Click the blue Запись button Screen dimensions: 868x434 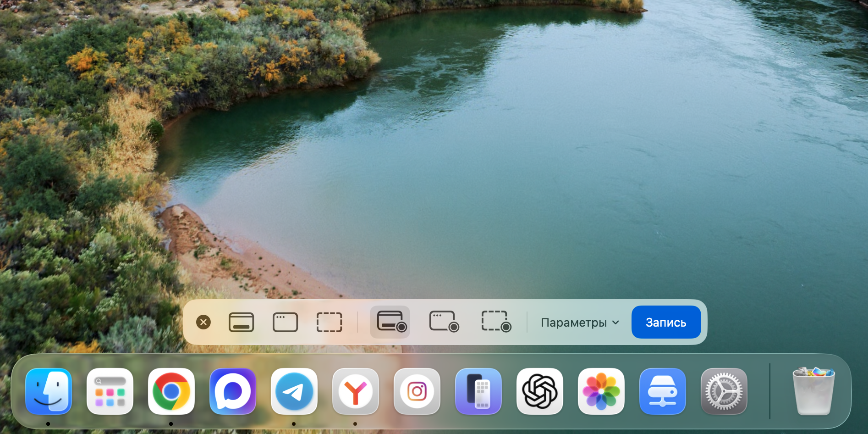coord(665,323)
